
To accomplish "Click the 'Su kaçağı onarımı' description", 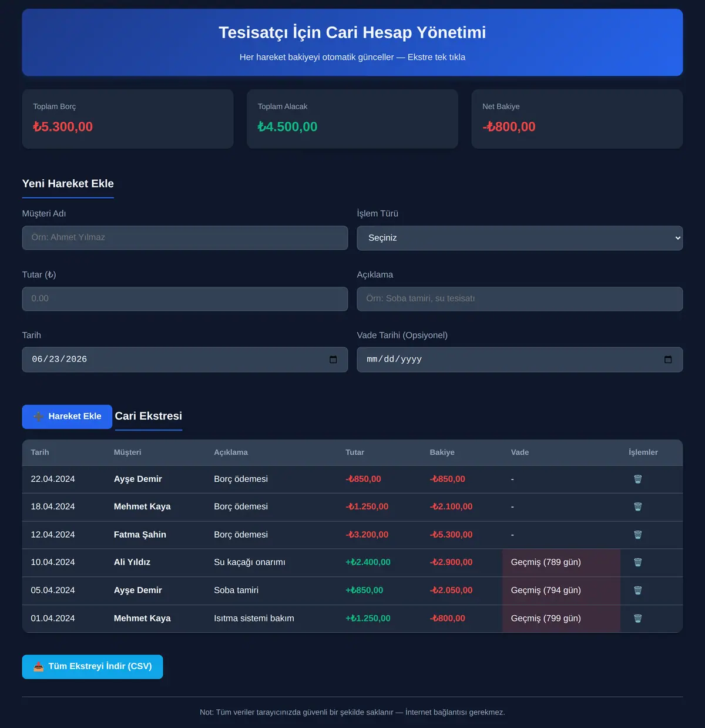I will [250, 563].
